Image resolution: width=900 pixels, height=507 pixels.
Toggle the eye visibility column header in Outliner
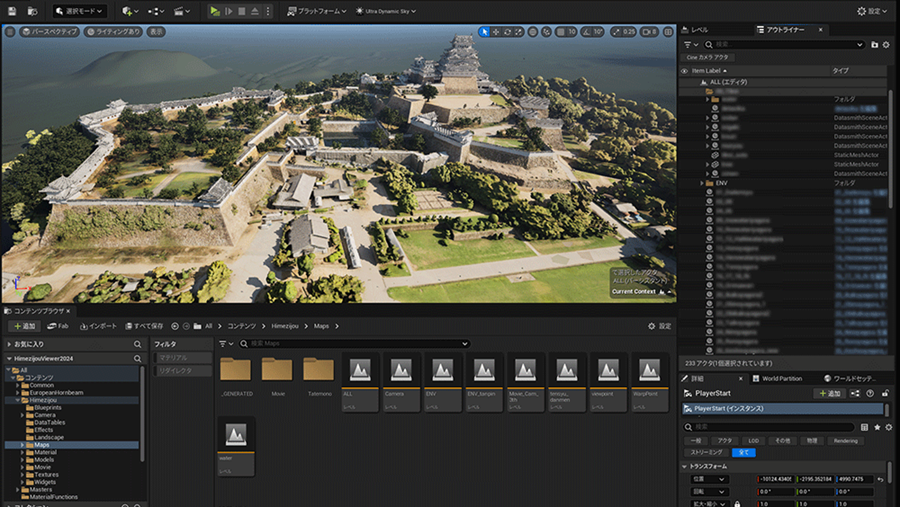pos(685,71)
